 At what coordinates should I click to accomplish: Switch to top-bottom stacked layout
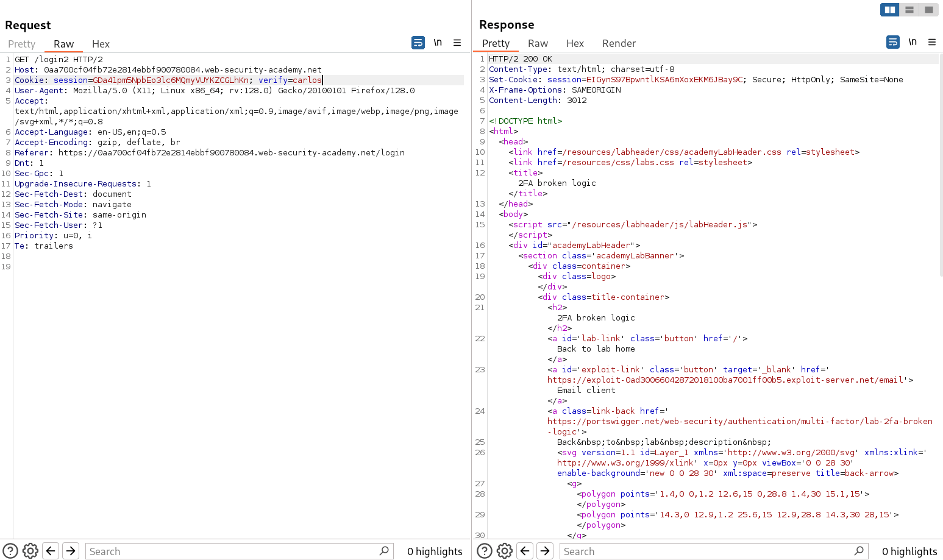tap(909, 10)
